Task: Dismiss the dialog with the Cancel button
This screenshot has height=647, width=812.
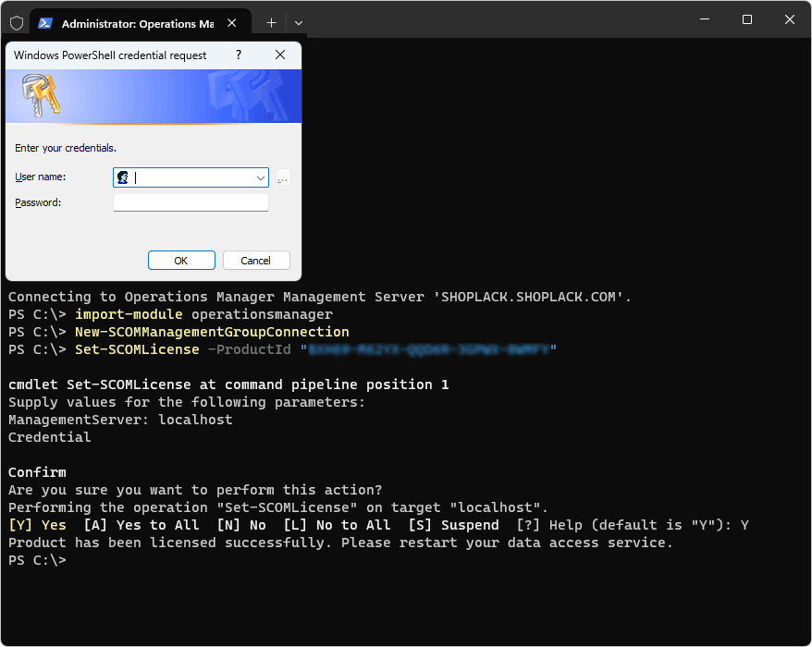Action: point(256,261)
